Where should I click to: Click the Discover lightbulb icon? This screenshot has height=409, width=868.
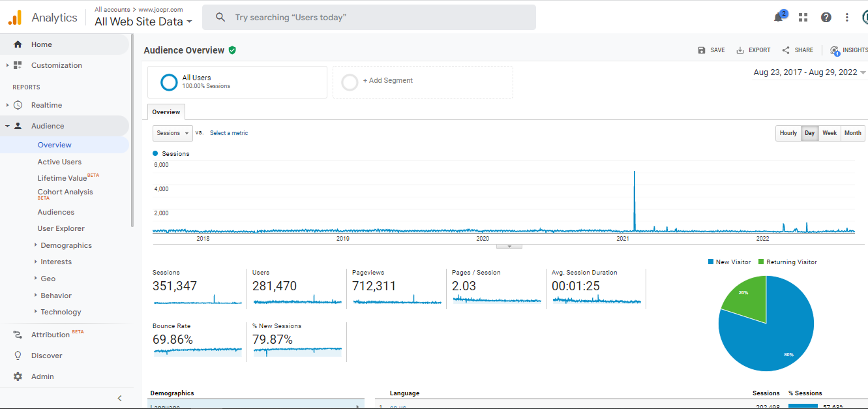click(18, 356)
